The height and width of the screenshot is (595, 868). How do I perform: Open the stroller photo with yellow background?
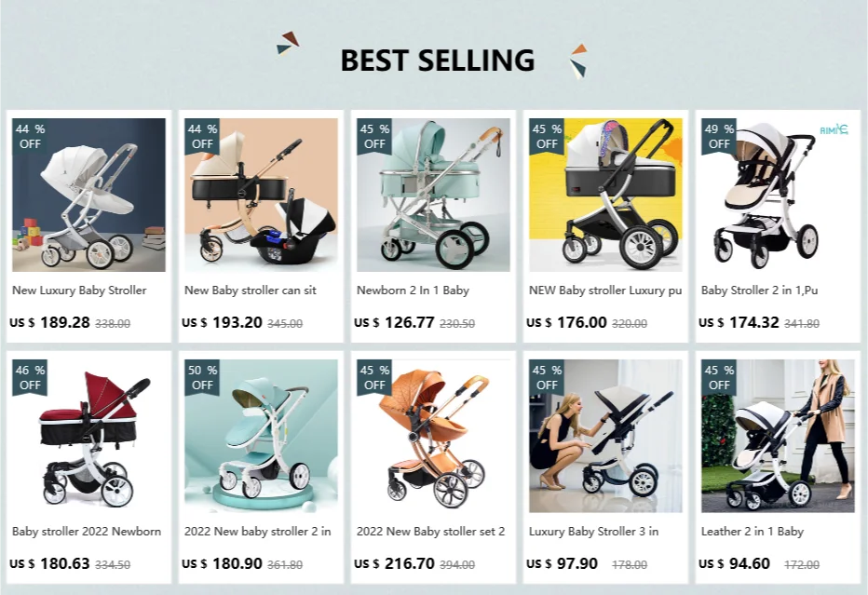point(605,195)
